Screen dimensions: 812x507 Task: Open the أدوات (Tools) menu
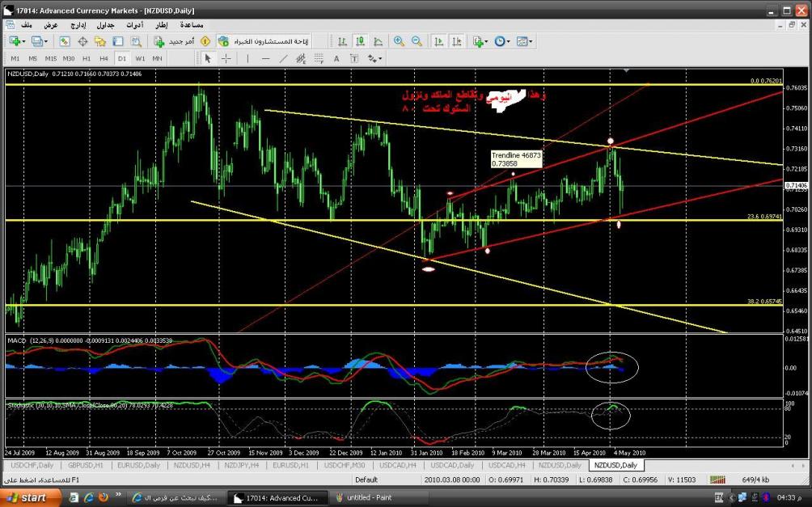click(x=134, y=25)
